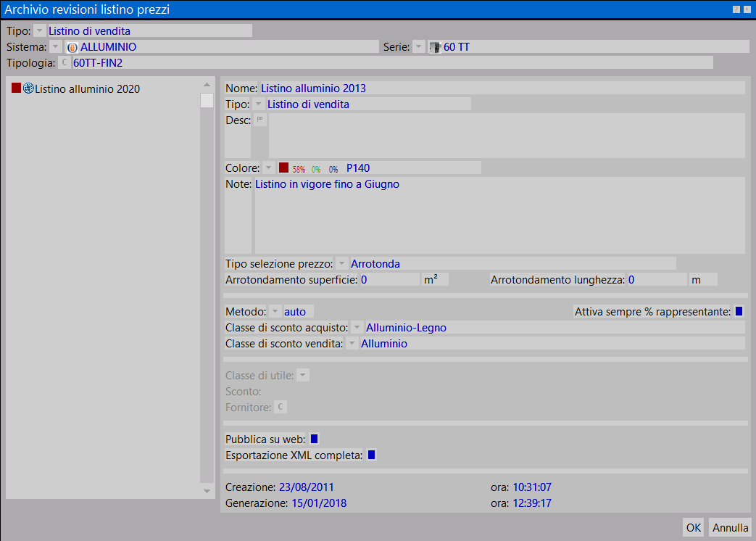Image resolution: width=756 pixels, height=541 pixels.
Task: Open the Colore dropdown arrow
Action: click(x=269, y=168)
